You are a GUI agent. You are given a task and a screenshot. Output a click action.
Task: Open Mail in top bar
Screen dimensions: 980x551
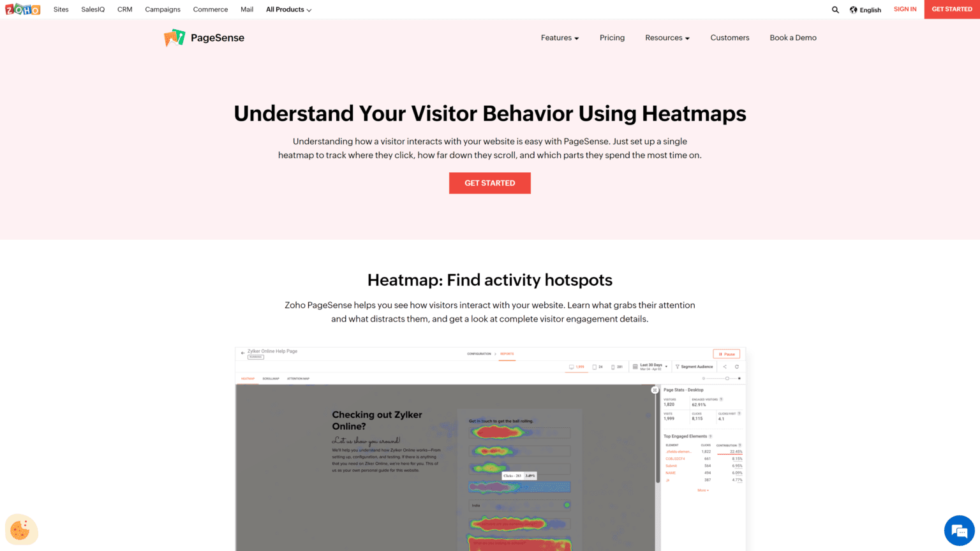247,10
